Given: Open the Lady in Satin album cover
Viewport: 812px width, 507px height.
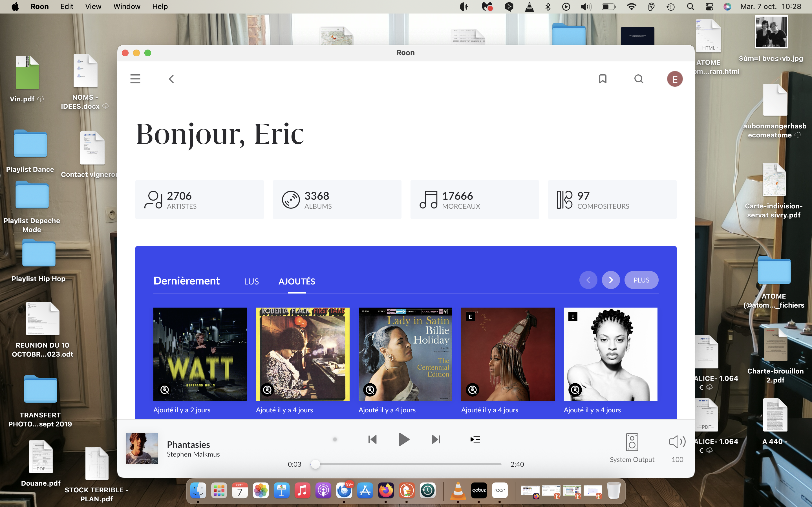Looking at the screenshot, I should [x=405, y=354].
